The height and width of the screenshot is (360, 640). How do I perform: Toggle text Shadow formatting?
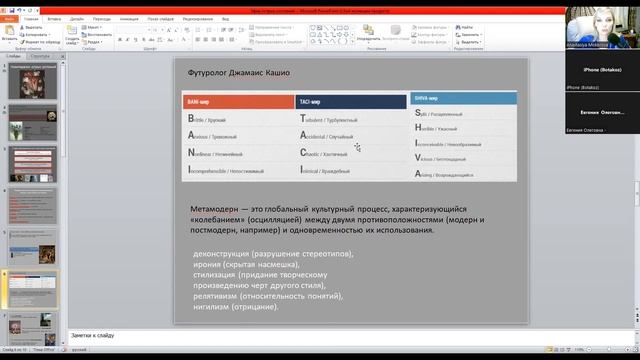tap(143, 40)
